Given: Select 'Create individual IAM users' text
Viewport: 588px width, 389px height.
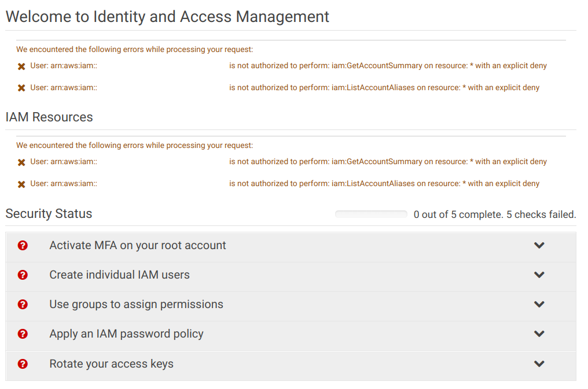Looking at the screenshot, I should point(120,275).
